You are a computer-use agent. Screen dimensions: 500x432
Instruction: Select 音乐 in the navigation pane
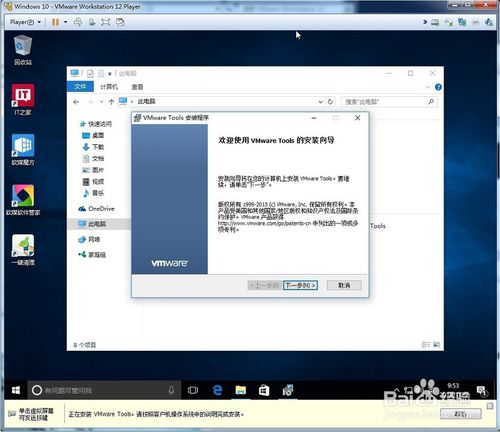(93, 193)
